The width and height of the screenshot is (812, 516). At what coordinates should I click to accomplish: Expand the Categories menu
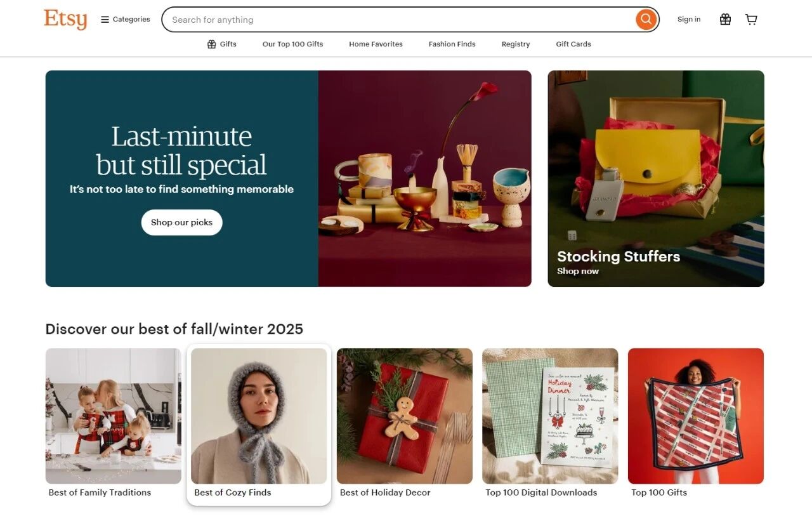pos(126,20)
